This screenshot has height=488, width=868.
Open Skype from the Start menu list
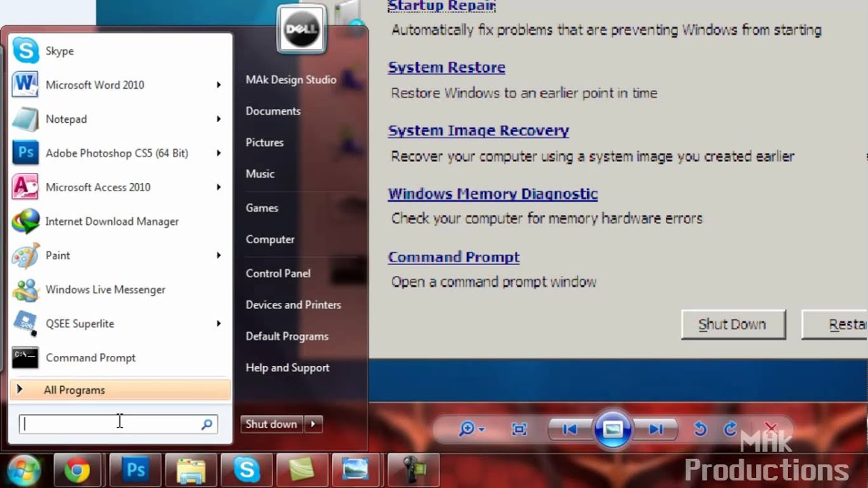(x=119, y=51)
